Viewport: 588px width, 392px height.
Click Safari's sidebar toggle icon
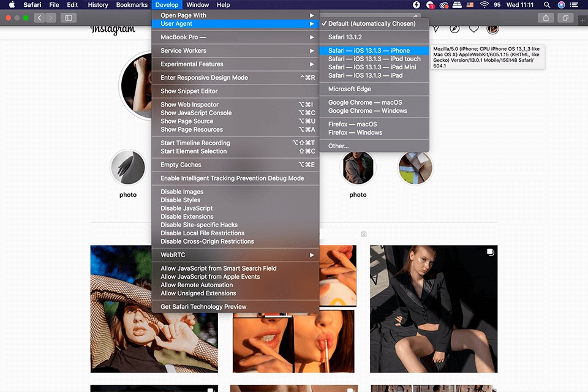pyautogui.click(x=69, y=18)
